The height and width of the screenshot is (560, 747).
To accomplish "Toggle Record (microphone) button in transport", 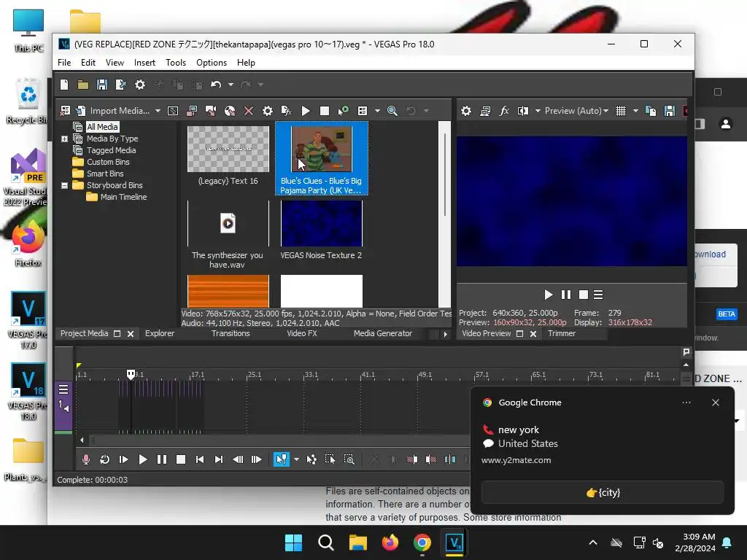I will click(x=86, y=459).
